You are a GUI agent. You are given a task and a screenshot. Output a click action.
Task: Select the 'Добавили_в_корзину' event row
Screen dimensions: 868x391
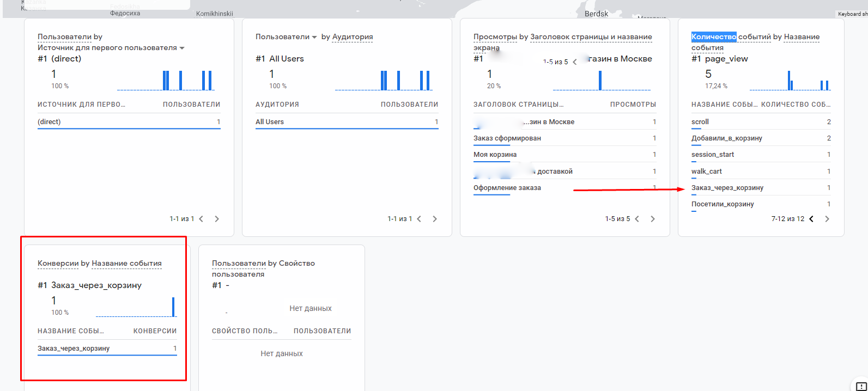[726, 138]
